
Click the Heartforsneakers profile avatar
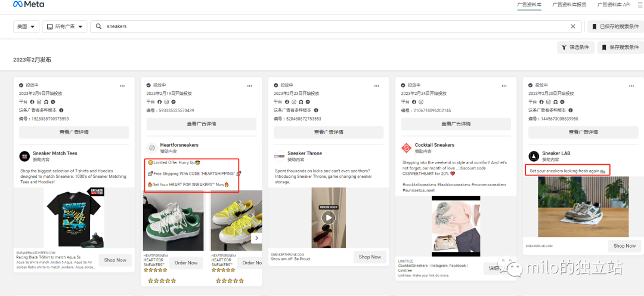pos(152,148)
